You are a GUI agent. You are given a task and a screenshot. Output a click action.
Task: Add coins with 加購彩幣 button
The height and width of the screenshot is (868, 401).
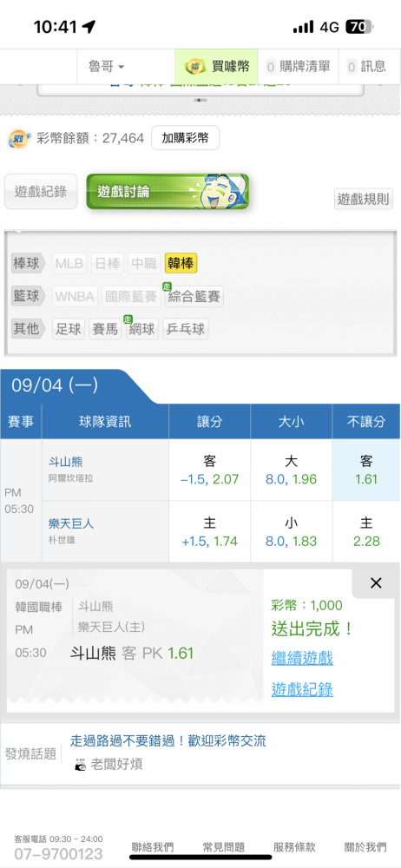pyautogui.click(x=185, y=138)
